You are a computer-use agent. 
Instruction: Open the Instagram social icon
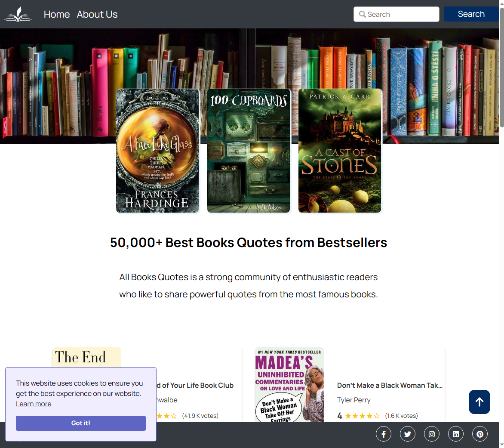432,434
